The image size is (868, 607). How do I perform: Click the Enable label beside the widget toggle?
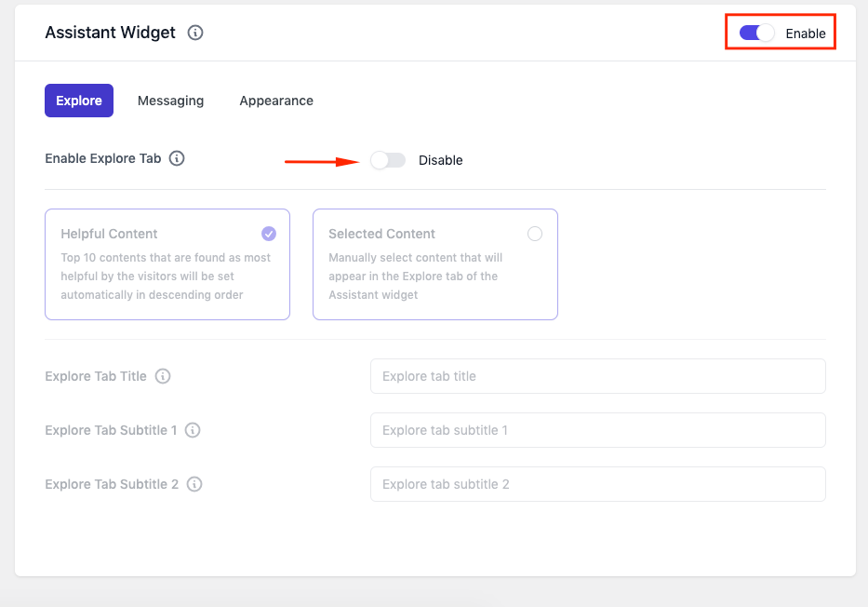(x=806, y=34)
